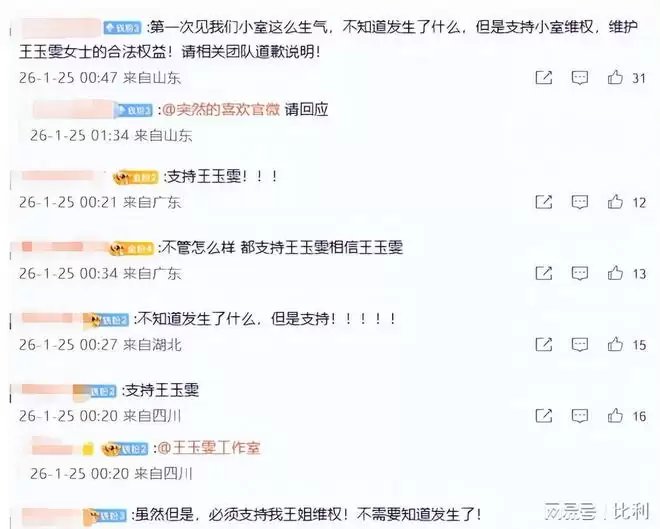This screenshot has height=529, width=660.
Task: Reply to the 00:47 Shandong comment
Action: [x=580, y=77]
